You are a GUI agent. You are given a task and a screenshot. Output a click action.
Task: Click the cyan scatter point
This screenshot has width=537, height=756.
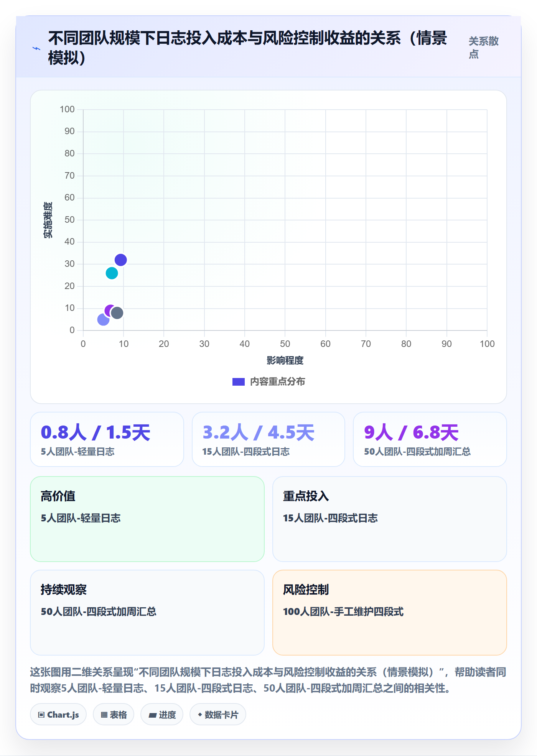112,273
